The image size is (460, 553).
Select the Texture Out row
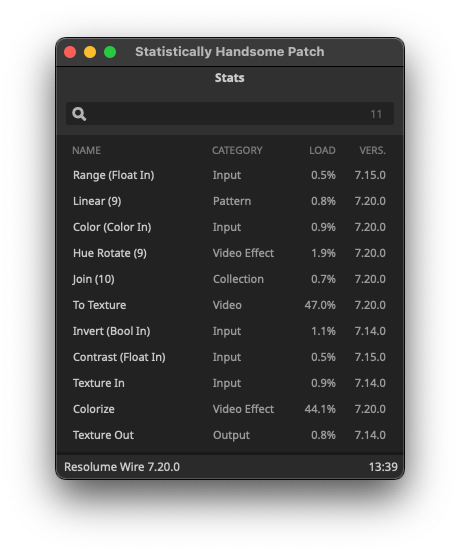point(230,435)
